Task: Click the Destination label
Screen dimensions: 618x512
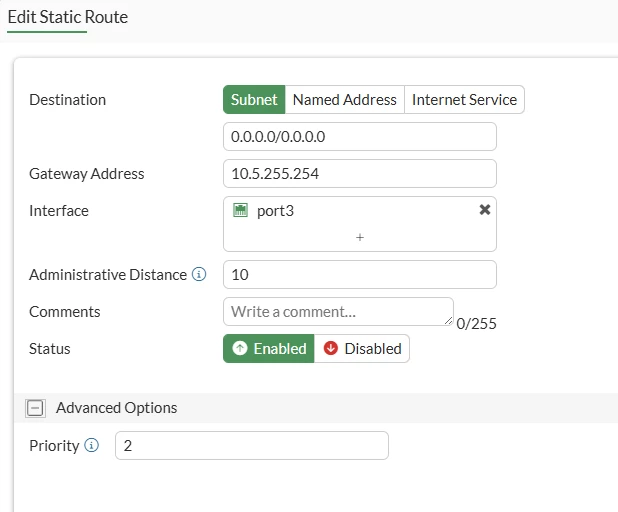Action: pos(67,100)
